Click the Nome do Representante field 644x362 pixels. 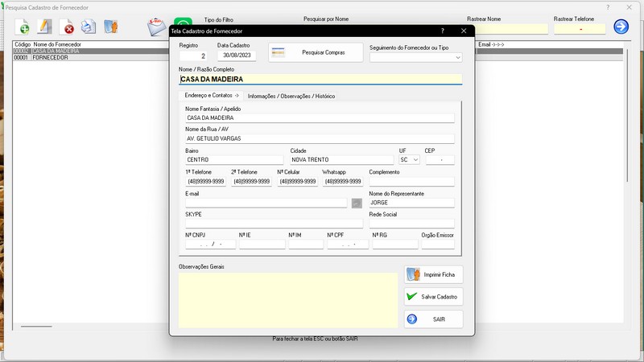(411, 203)
